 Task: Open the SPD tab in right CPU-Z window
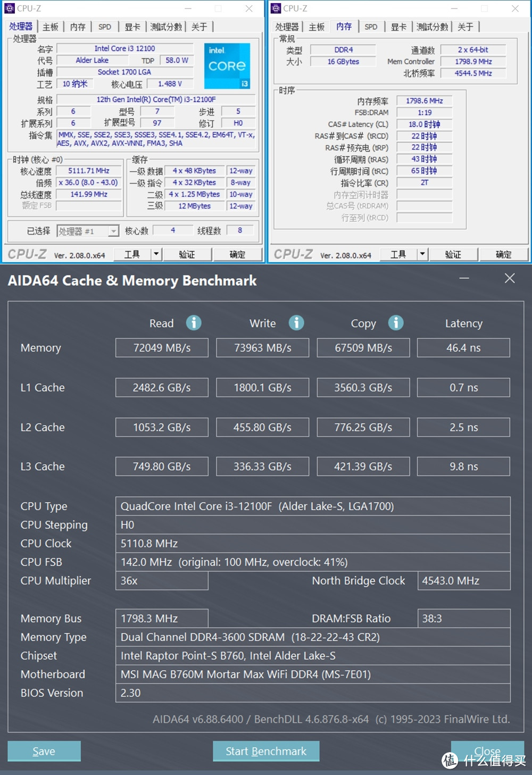coord(371,27)
